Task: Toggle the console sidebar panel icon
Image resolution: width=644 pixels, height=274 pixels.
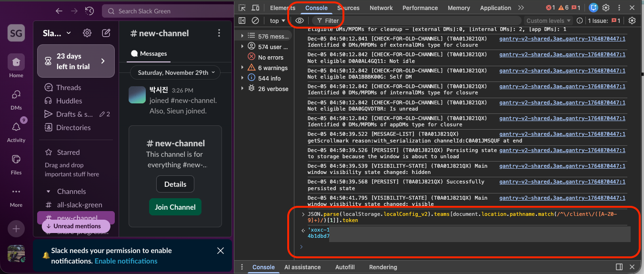Action: [242, 20]
